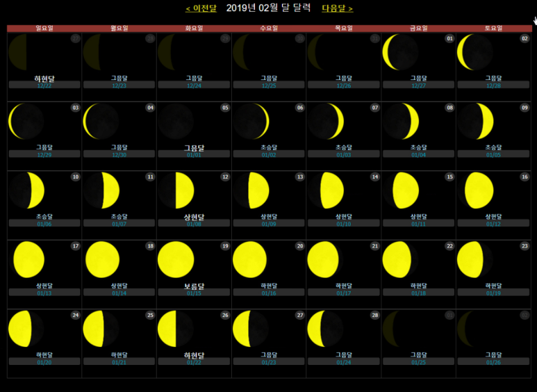Click the '< 이전달' previous month link
This screenshot has height=392, width=537.
point(201,8)
